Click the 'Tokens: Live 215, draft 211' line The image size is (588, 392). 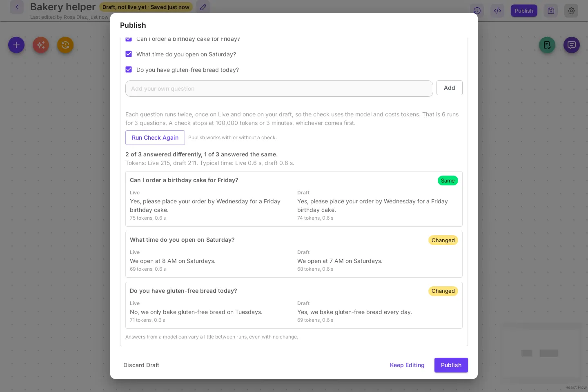[x=210, y=163]
